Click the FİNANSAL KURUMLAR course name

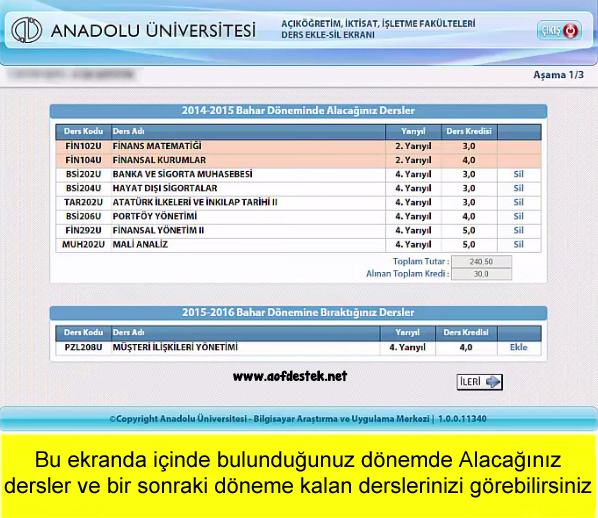(x=159, y=160)
